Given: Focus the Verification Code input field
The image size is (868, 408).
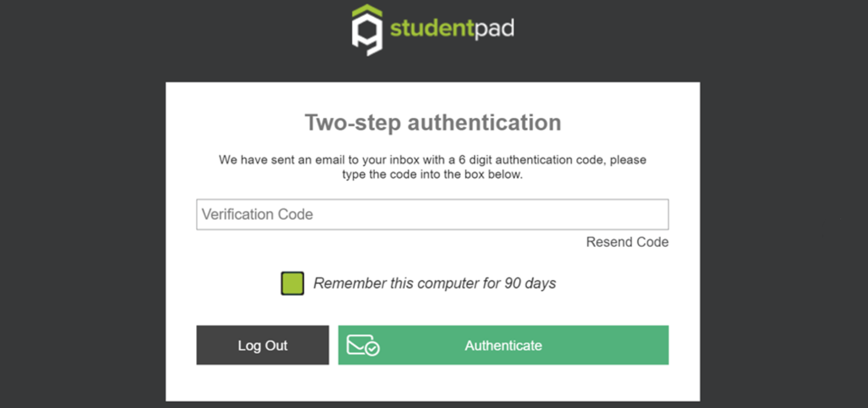Looking at the screenshot, I should coord(432,215).
